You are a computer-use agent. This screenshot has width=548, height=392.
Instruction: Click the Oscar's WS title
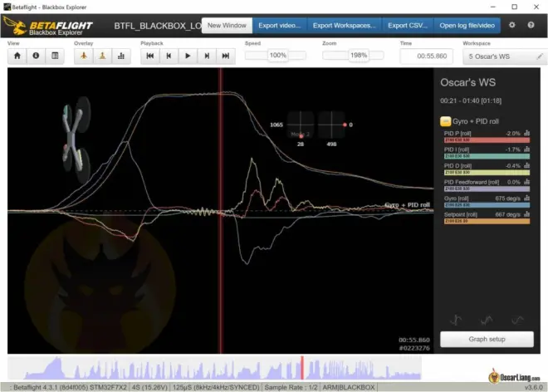point(467,82)
